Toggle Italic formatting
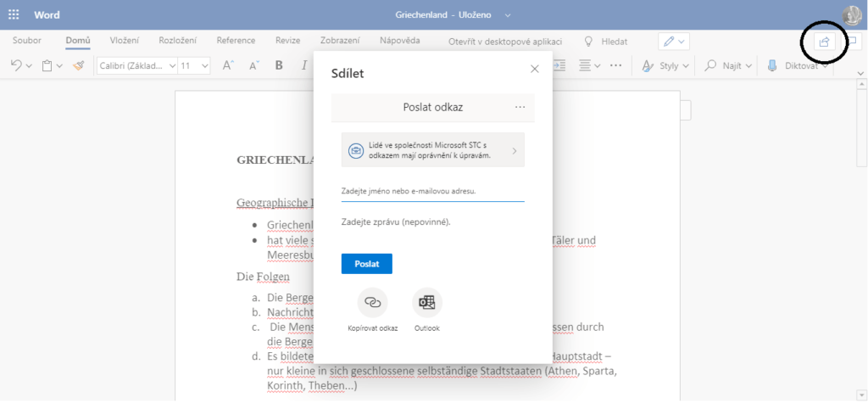Image resolution: width=868 pixels, height=409 pixels. tap(303, 65)
